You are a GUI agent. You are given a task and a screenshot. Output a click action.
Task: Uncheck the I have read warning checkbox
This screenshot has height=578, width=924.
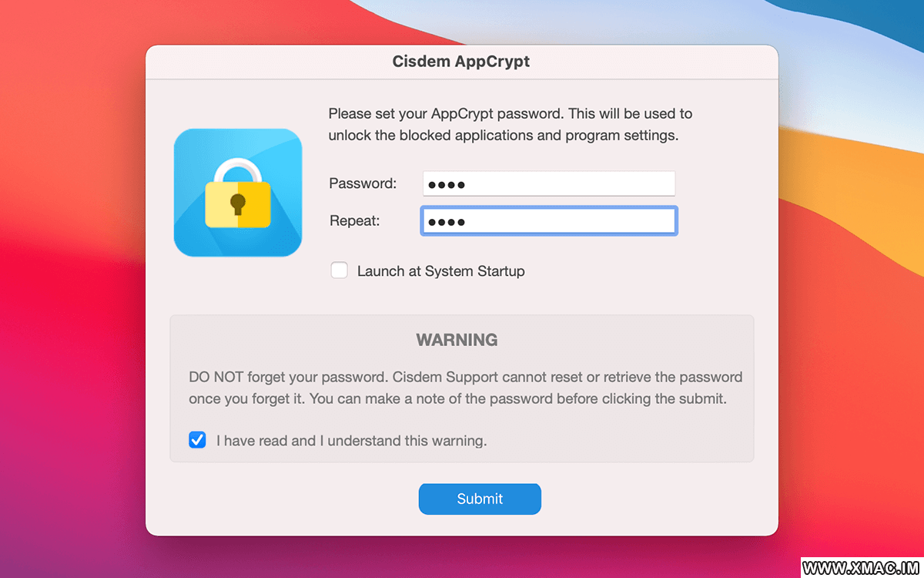(198, 440)
